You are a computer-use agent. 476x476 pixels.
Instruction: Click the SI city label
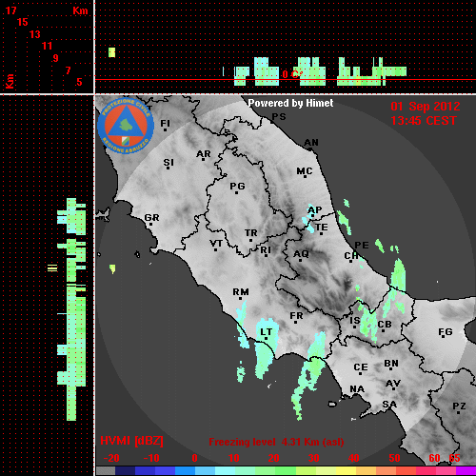tap(169, 163)
